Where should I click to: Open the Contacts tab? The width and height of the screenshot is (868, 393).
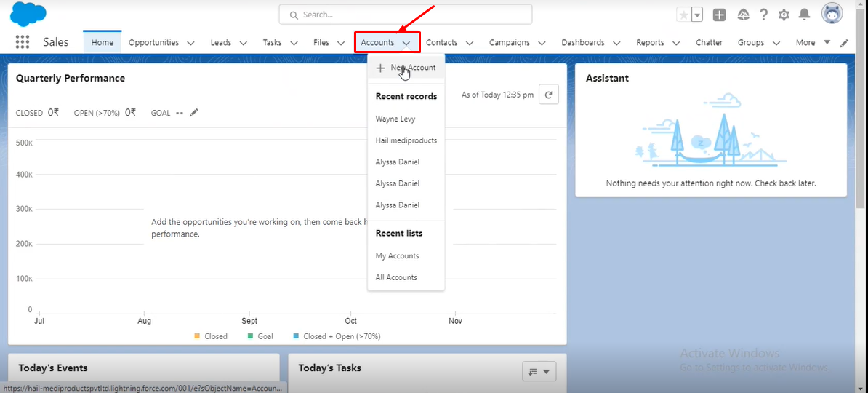point(442,42)
